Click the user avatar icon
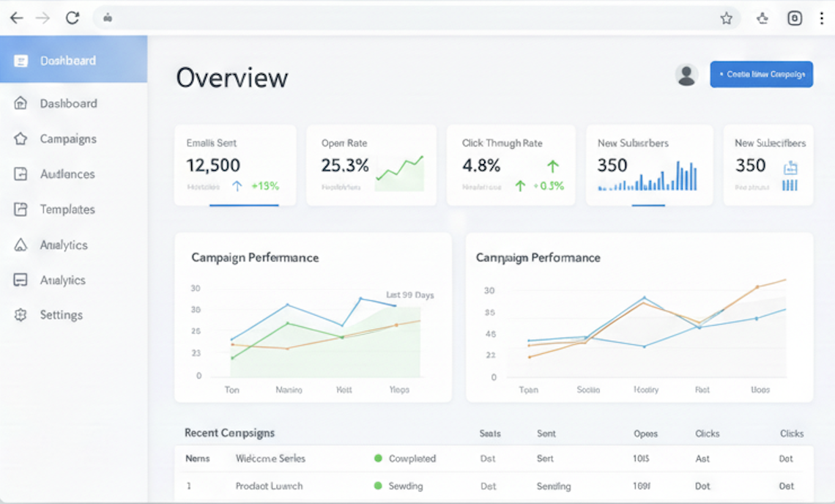Viewport: 835px width, 504px height. click(x=686, y=74)
